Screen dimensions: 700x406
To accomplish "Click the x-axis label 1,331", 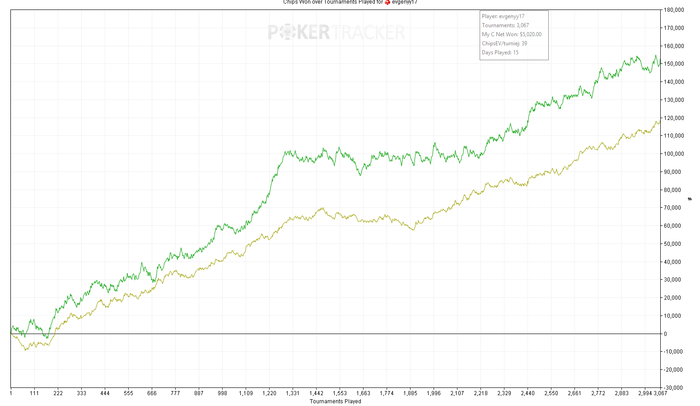I will pyautogui.click(x=293, y=393).
